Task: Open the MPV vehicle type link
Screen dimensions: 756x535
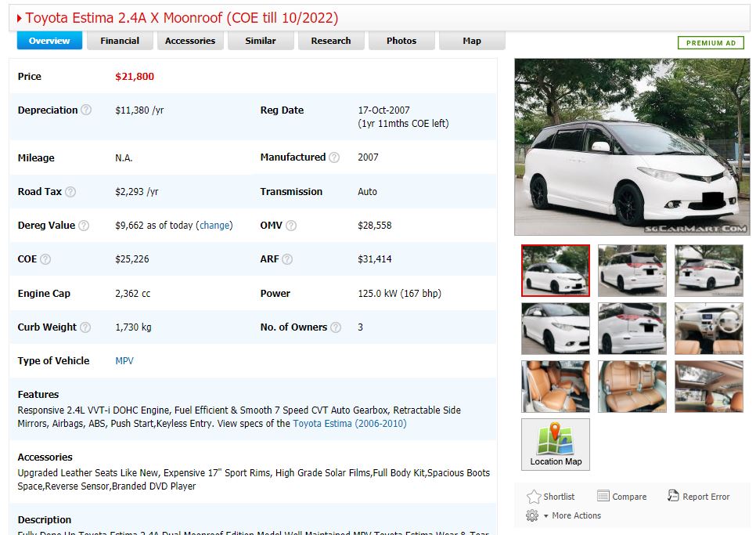Action: click(x=124, y=361)
